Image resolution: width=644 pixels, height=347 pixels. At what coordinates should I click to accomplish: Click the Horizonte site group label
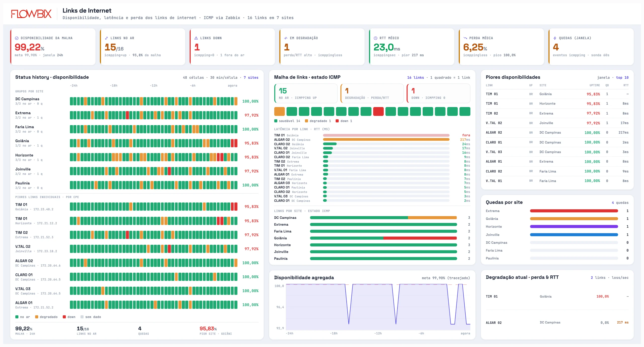24,155
